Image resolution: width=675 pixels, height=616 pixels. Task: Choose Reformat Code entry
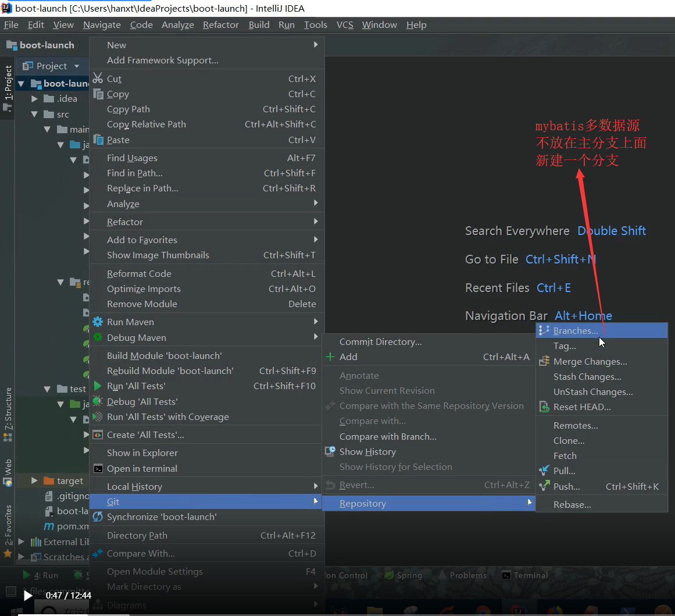(206, 273)
